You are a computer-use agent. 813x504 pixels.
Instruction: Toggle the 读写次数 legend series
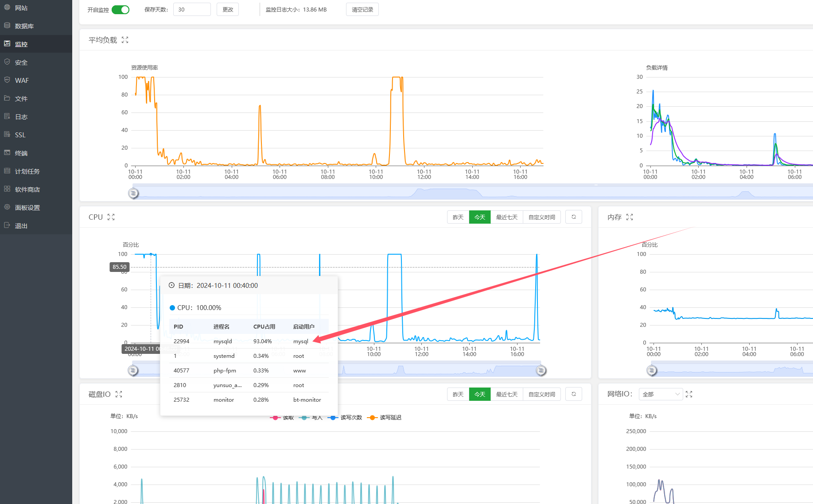click(x=346, y=418)
